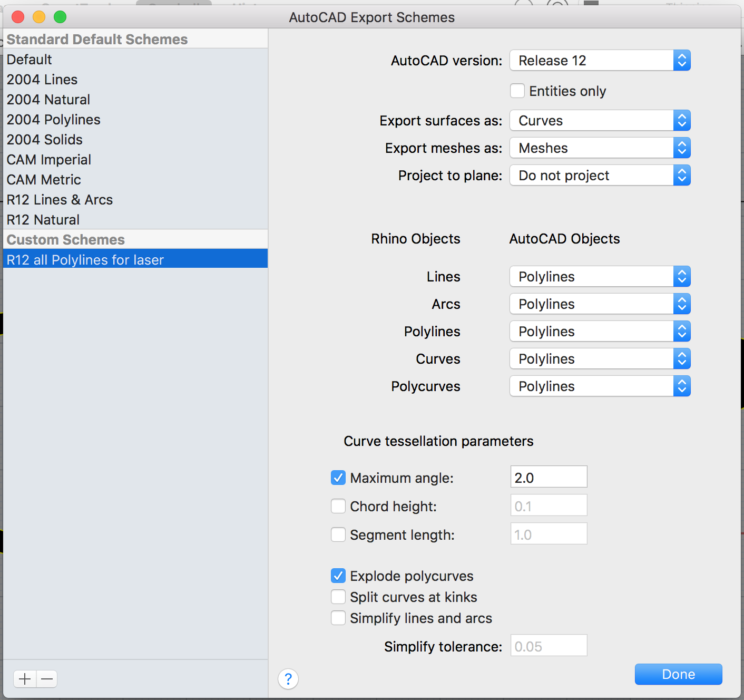Uncheck Explode polycurves
The width and height of the screenshot is (744, 700).
click(338, 576)
